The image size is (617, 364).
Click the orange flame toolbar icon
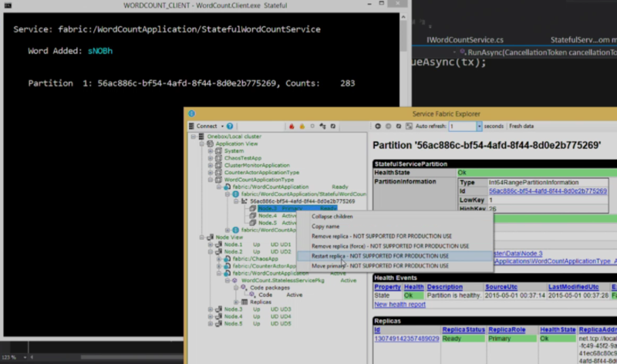pos(302,126)
